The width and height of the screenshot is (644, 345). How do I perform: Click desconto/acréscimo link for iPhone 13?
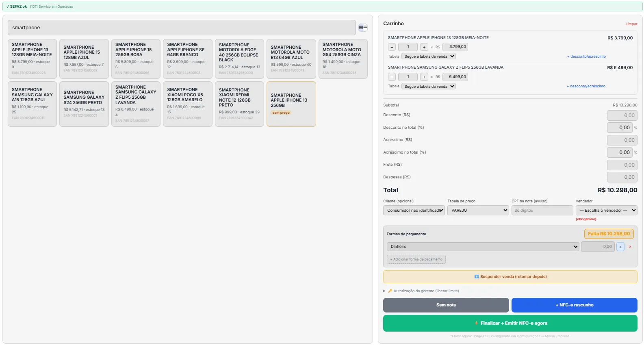coord(586,56)
